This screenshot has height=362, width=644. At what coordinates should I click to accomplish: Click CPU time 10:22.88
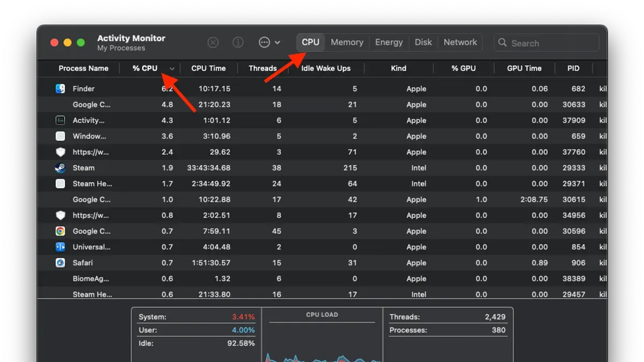click(215, 200)
